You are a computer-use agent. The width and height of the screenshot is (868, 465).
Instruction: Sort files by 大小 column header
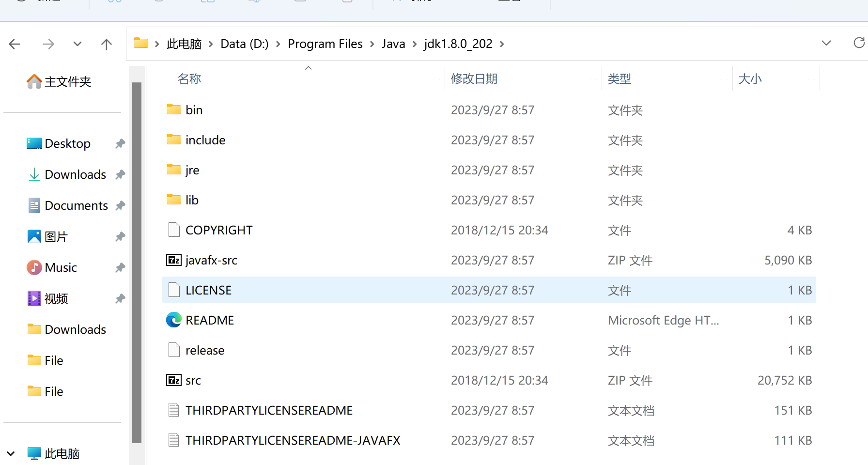[750, 79]
